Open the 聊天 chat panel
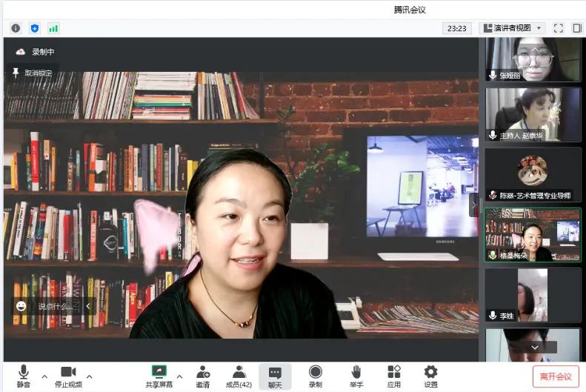The image size is (586, 392). coord(275,376)
